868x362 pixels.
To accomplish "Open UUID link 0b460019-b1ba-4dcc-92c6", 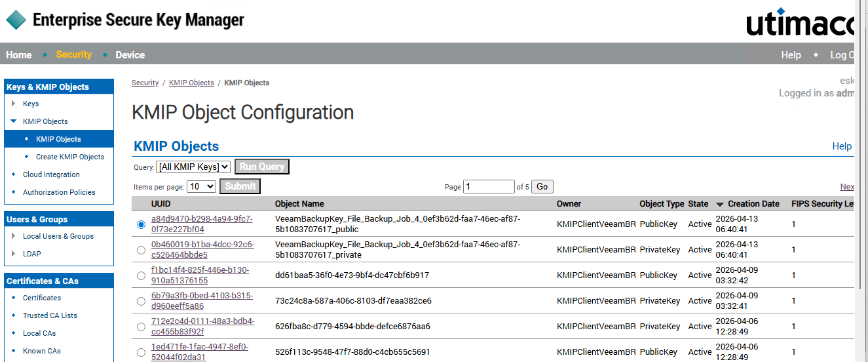I will point(202,250).
